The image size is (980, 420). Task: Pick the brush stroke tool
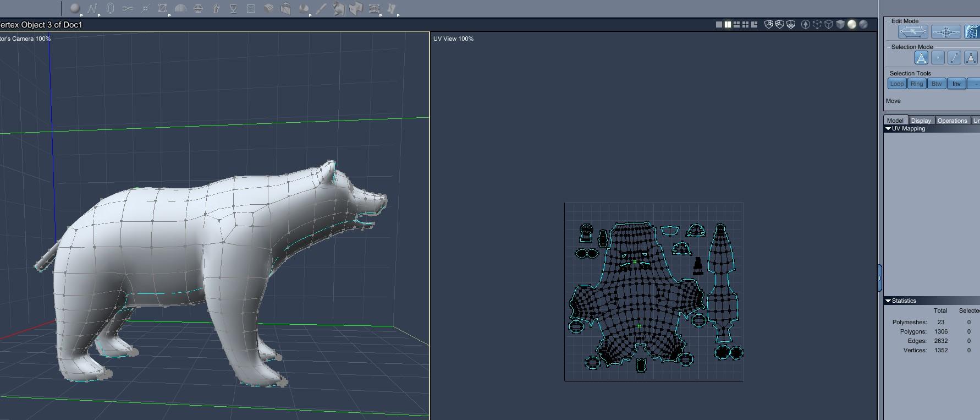pyautogui.click(x=322, y=8)
